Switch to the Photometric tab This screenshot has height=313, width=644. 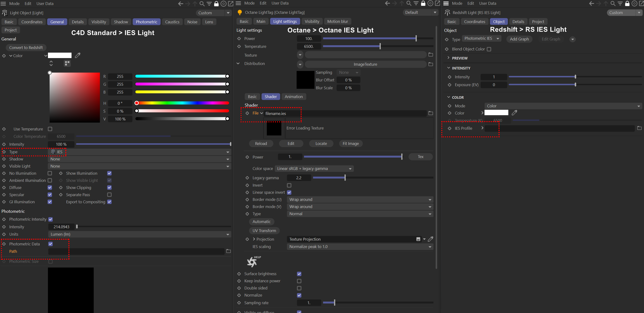click(146, 22)
